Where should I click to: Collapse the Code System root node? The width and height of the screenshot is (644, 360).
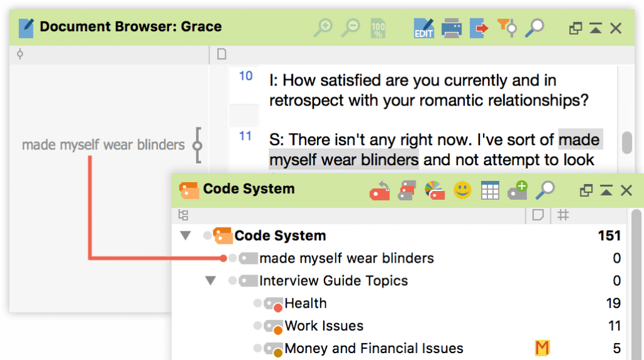(x=186, y=236)
